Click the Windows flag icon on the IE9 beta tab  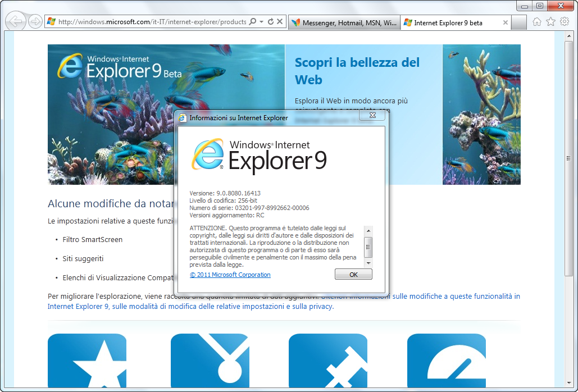407,23
